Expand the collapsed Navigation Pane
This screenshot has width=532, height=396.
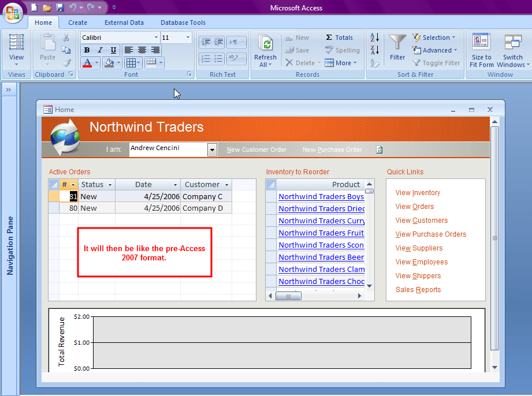click(x=8, y=89)
